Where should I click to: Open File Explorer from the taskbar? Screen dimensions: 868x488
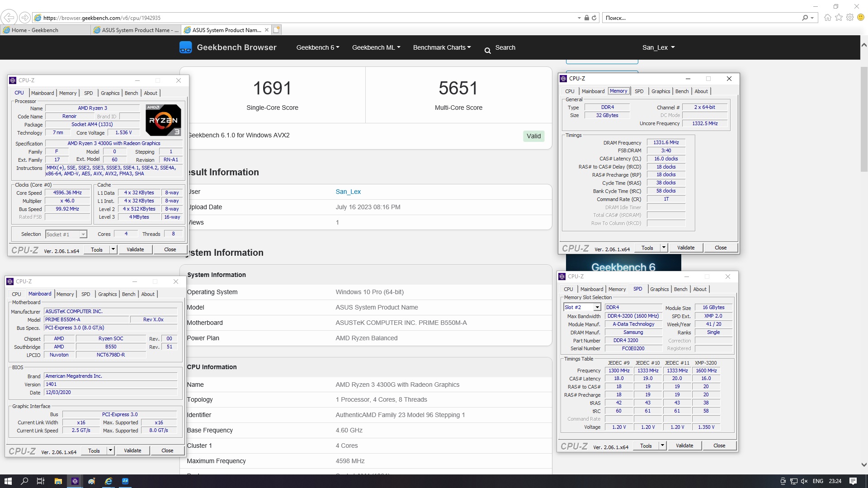(x=58, y=481)
